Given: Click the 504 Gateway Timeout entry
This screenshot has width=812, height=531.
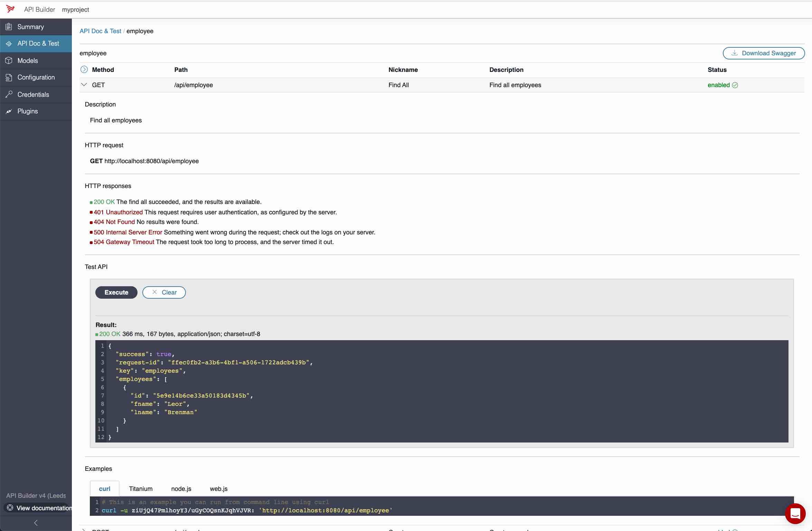Looking at the screenshot, I should (x=212, y=242).
